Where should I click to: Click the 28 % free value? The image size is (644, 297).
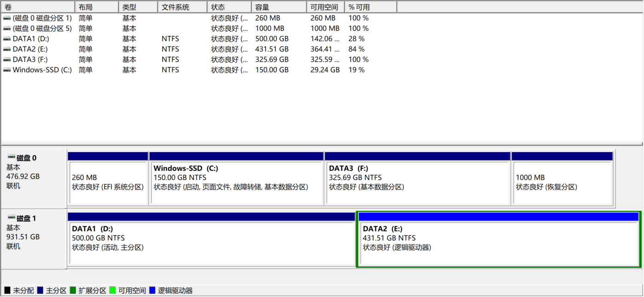click(x=356, y=39)
